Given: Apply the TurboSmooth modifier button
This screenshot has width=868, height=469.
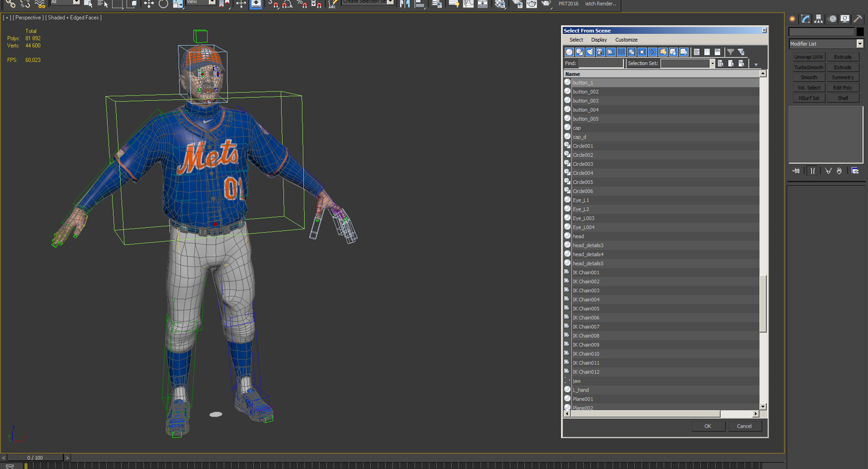Looking at the screenshot, I should click(x=809, y=67).
